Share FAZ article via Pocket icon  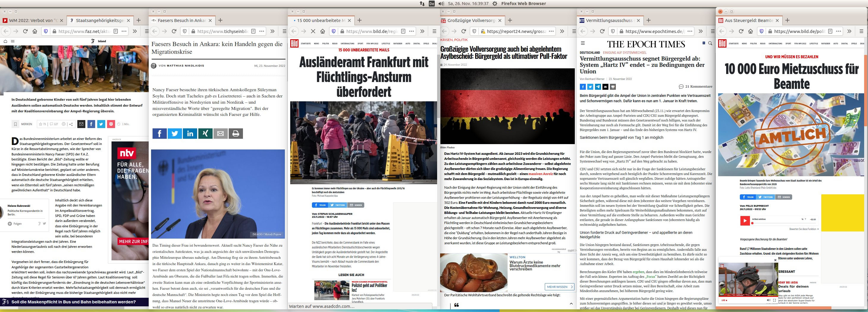pyautogui.click(x=111, y=124)
